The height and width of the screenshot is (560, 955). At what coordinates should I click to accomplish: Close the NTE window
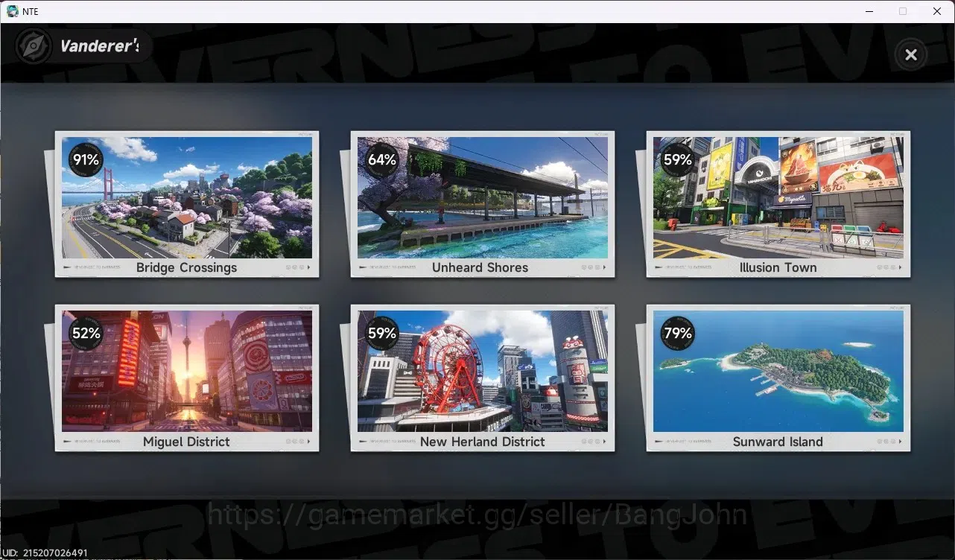point(937,11)
